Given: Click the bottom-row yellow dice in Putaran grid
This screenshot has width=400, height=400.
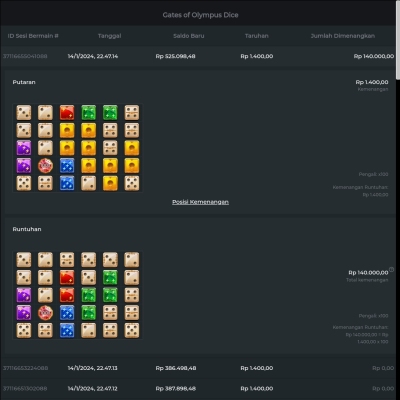Looking at the screenshot, I should 110,183.
